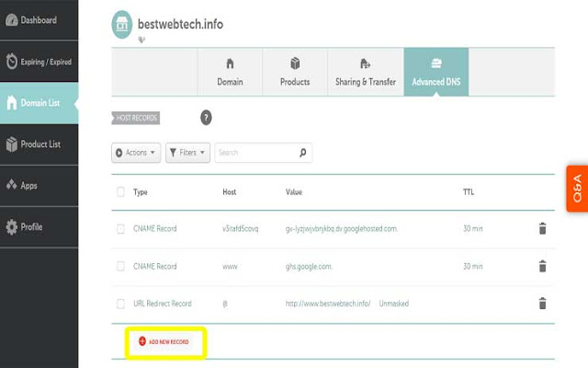Expand the Filters dropdown
Viewport: 588px width, 368px height.
[x=188, y=153]
